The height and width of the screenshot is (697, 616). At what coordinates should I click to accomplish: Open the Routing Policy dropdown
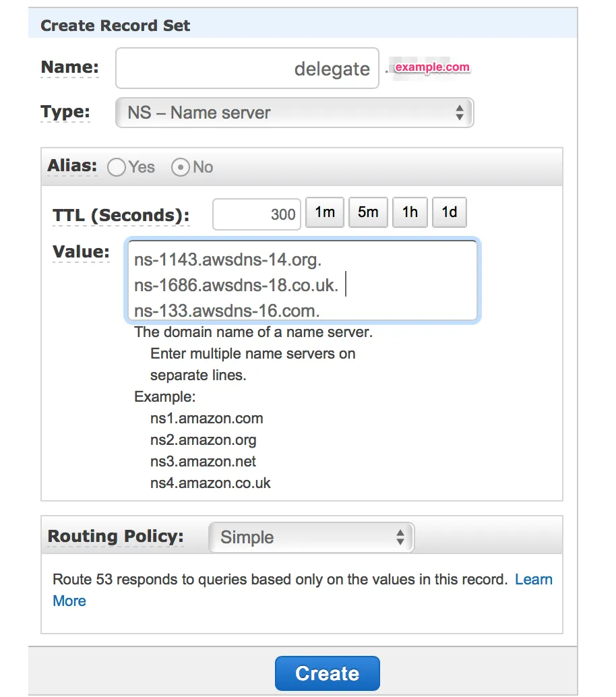pyautogui.click(x=311, y=537)
